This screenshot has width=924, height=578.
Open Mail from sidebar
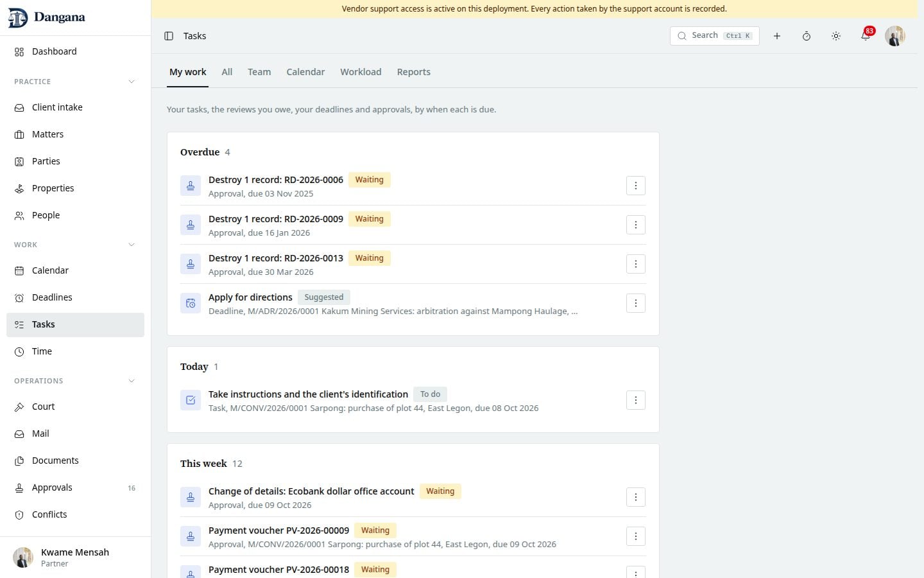[x=75, y=433]
